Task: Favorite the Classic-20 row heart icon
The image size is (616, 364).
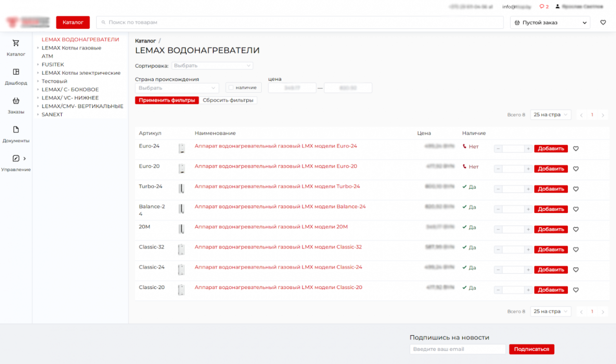Action: pyautogui.click(x=576, y=290)
